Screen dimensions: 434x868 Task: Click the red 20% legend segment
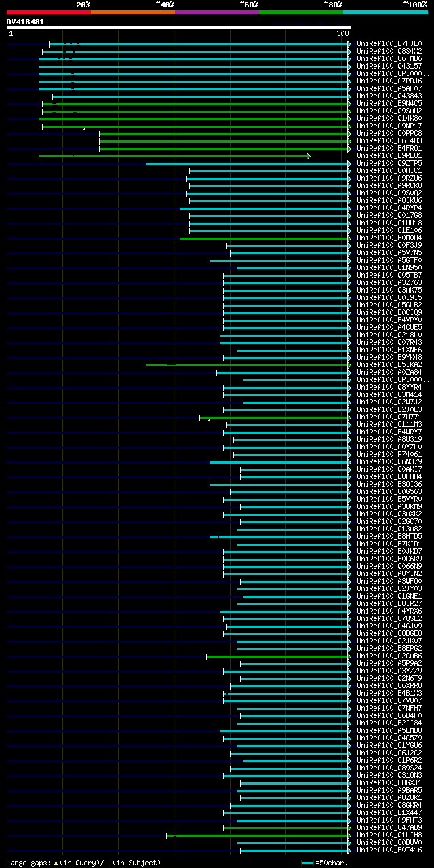[x=48, y=12]
